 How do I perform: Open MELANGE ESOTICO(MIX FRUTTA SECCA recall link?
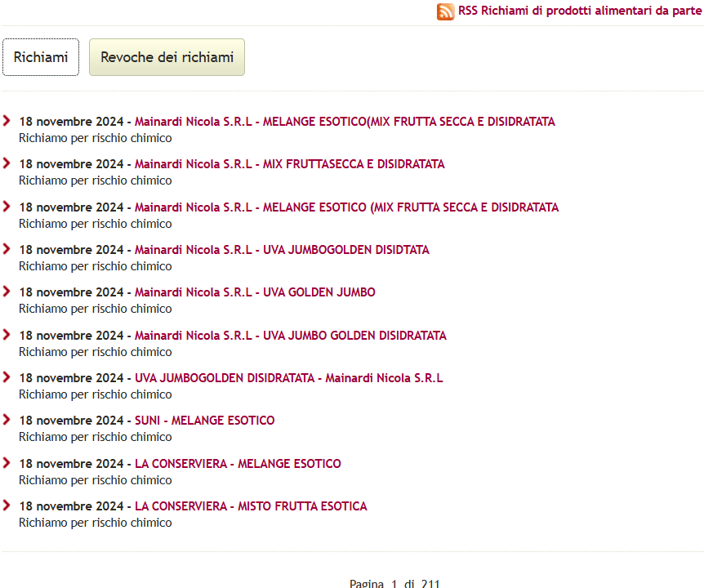[345, 122]
